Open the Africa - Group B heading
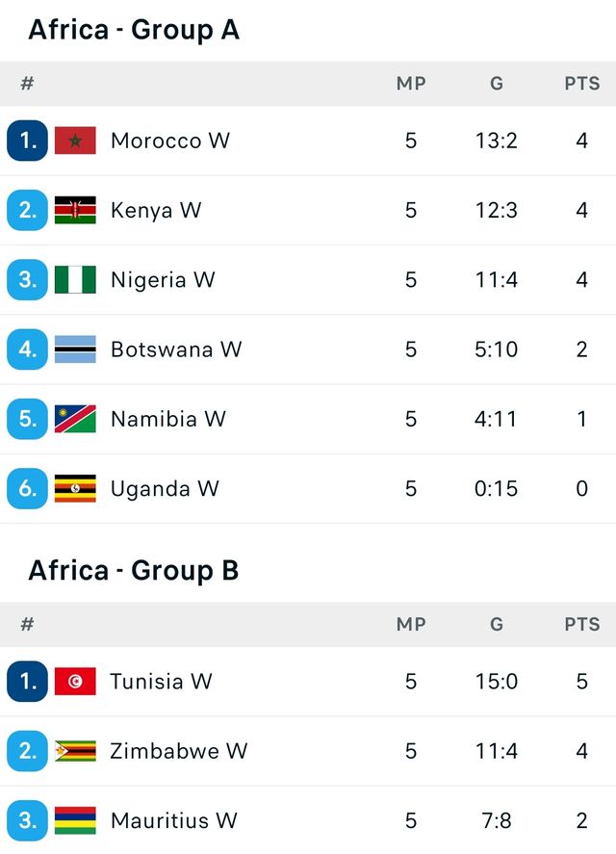 [134, 571]
